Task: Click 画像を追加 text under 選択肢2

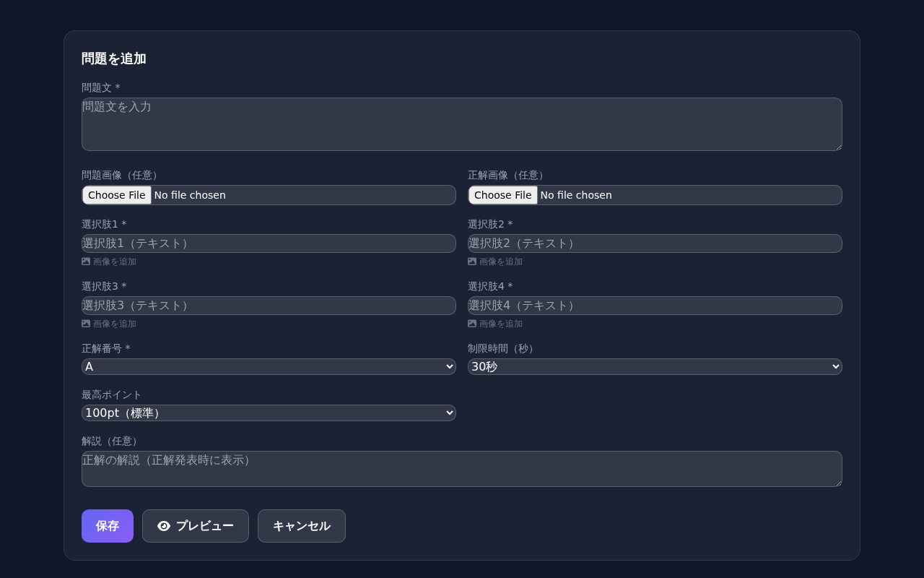Action: (x=501, y=262)
